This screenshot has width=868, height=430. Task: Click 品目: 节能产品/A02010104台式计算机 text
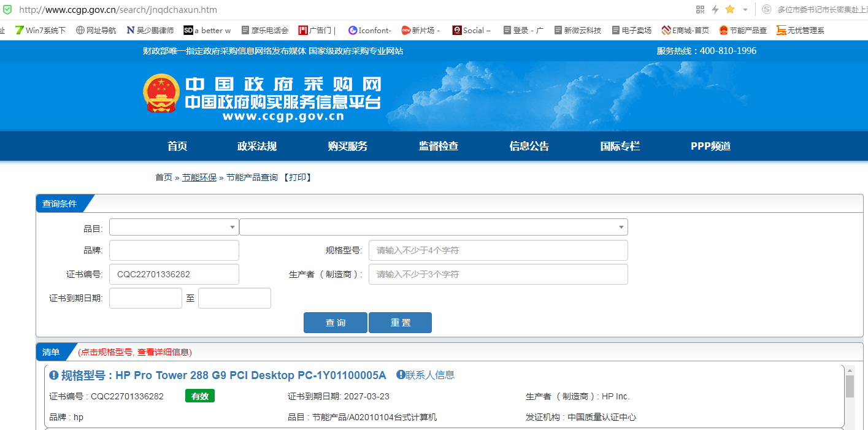tap(362, 417)
